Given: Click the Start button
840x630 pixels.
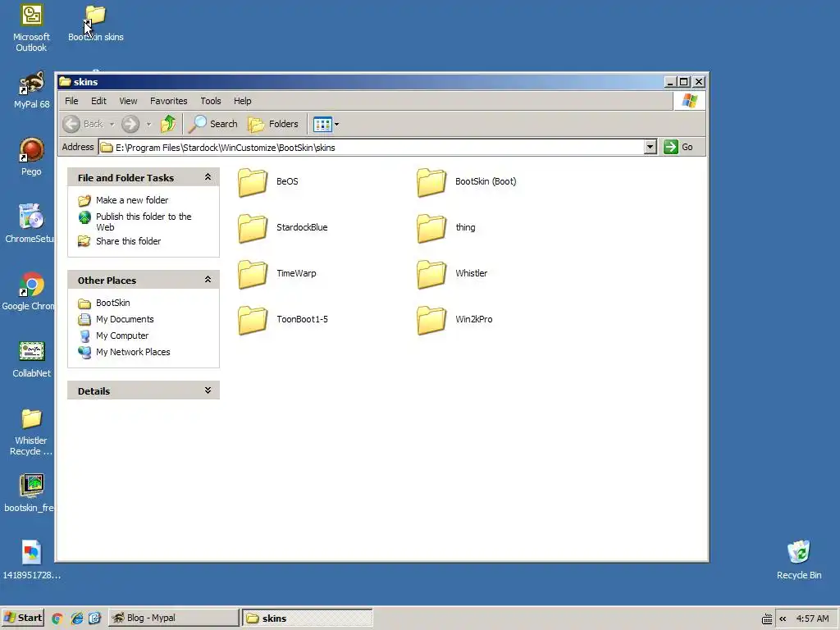Looking at the screenshot, I should tap(22, 618).
